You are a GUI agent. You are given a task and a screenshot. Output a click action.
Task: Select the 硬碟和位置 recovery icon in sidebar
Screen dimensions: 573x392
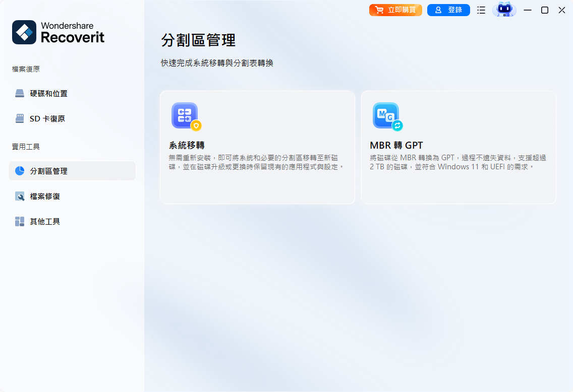coord(19,93)
